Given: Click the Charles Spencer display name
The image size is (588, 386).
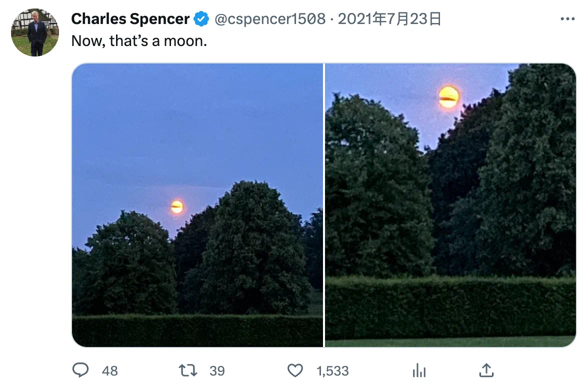Looking at the screenshot, I should click(130, 19).
